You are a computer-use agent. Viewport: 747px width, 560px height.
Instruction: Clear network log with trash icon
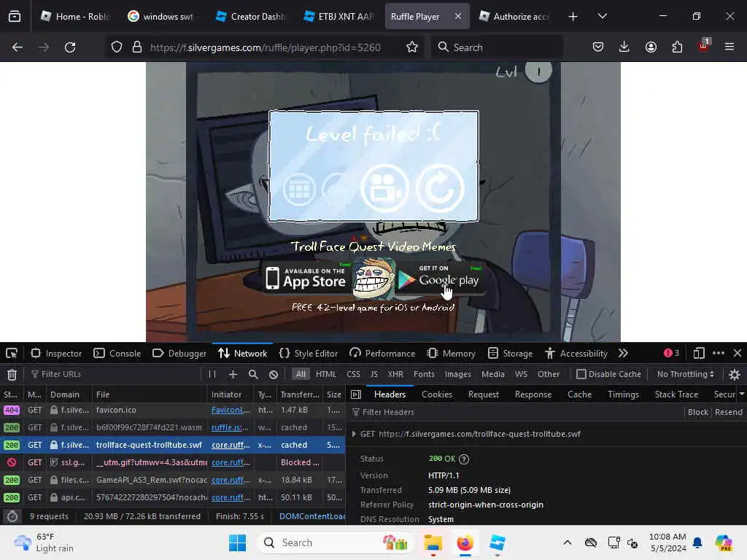(12, 375)
